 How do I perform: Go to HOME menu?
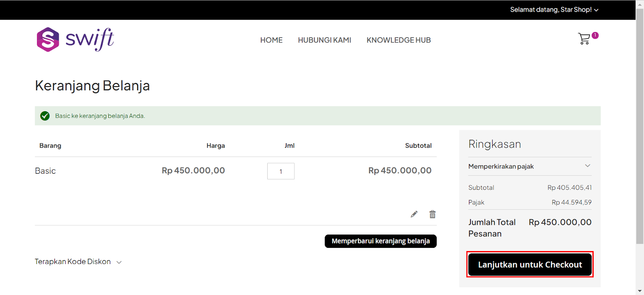(271, 40)
